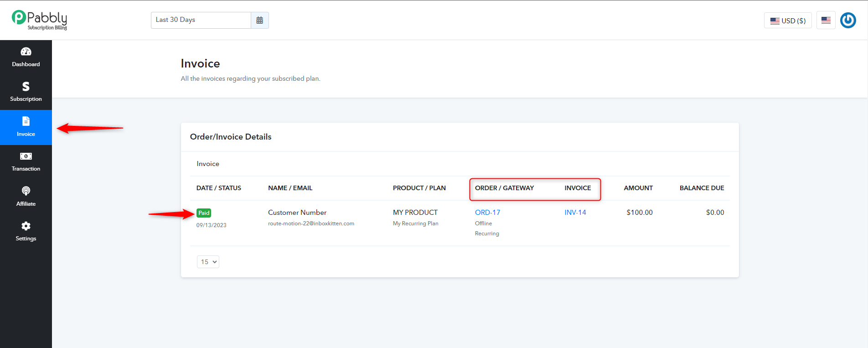Go to Subscription via the S icon
The height and width of the screenshot is (348, 868).
[x=26, y=86]
